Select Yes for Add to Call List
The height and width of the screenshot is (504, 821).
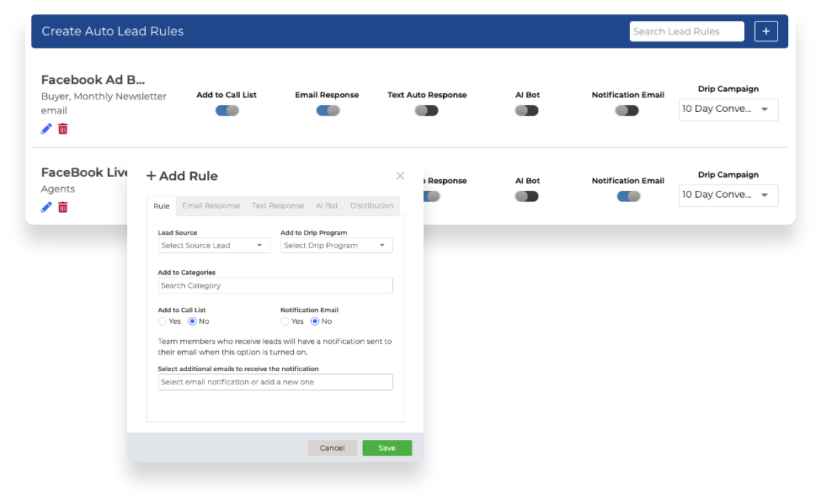162,321
